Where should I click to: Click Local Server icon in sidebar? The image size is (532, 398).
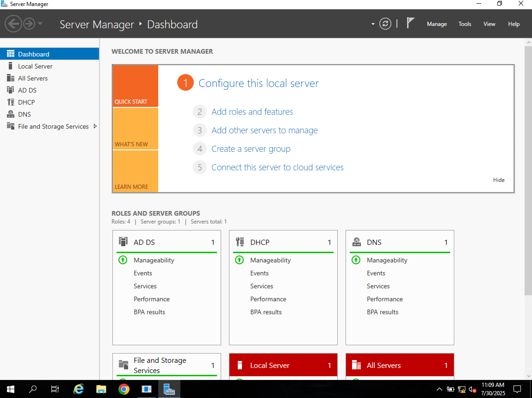(x=10, y=66)
